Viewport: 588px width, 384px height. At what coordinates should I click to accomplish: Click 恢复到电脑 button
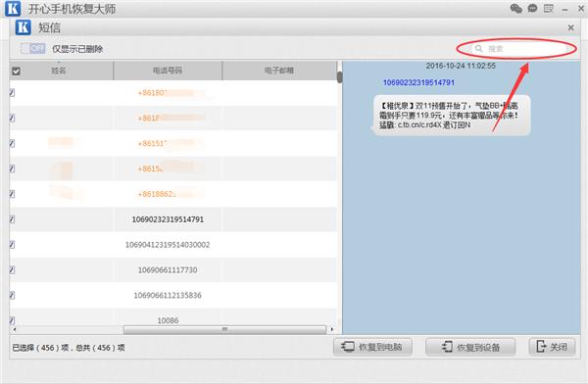tap(372, 347)
